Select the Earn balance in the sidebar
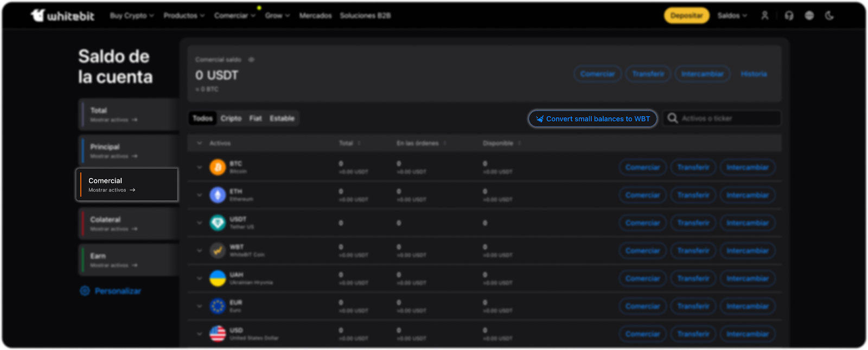 coord(127,260)
